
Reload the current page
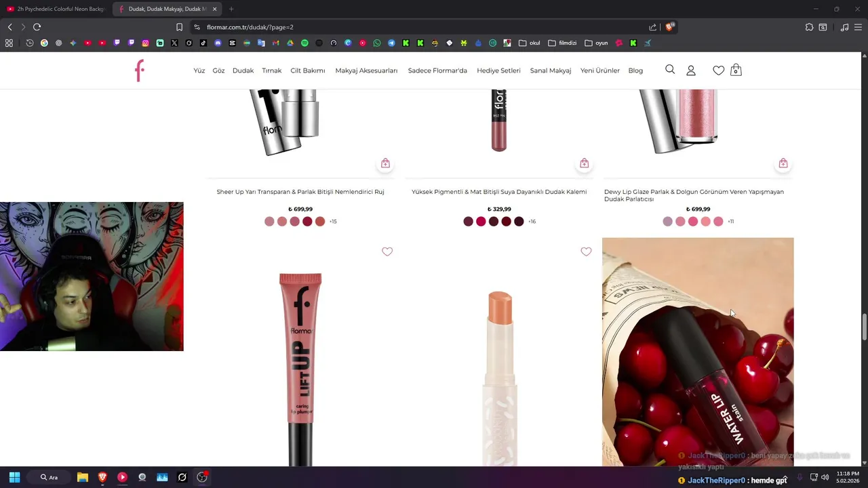click(x=37, y=27)
